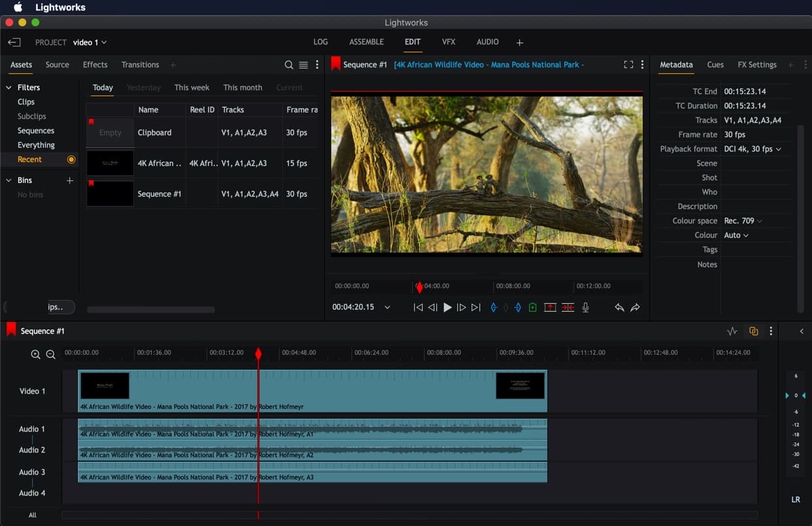
Task: Click the search magnifier in the Assets panel
Action: point(289,65)
